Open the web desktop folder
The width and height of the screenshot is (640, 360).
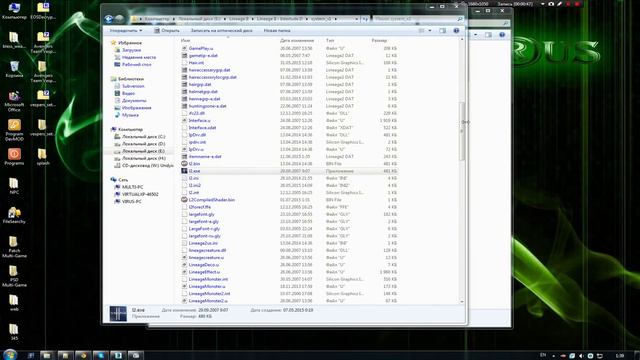pyautogui.click(x=14, y=302)
